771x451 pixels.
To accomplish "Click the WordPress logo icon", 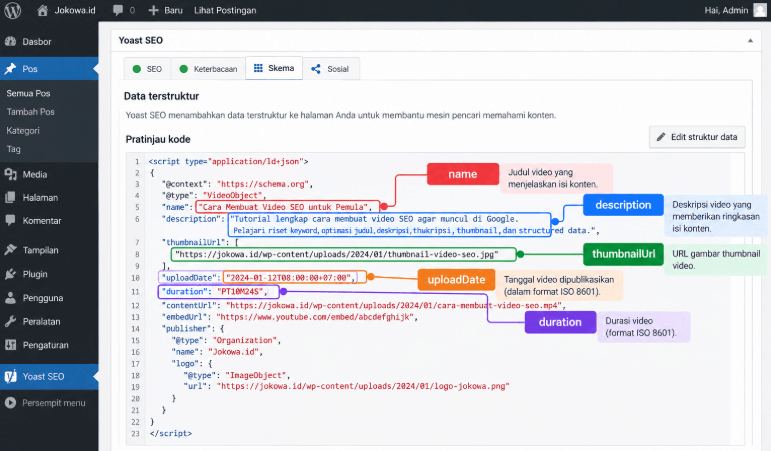I will click(x=12, y=10).
